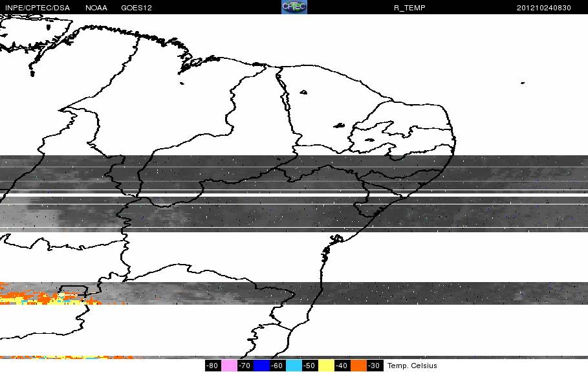Select the light blue -60 color swatch
This screenshot has width=588, height=372.
[294, 366]
